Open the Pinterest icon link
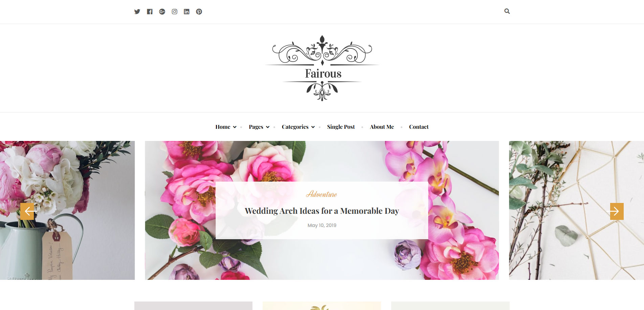This screenshot has height=310, width=644. pyautogui.click(x=199, y=12)
